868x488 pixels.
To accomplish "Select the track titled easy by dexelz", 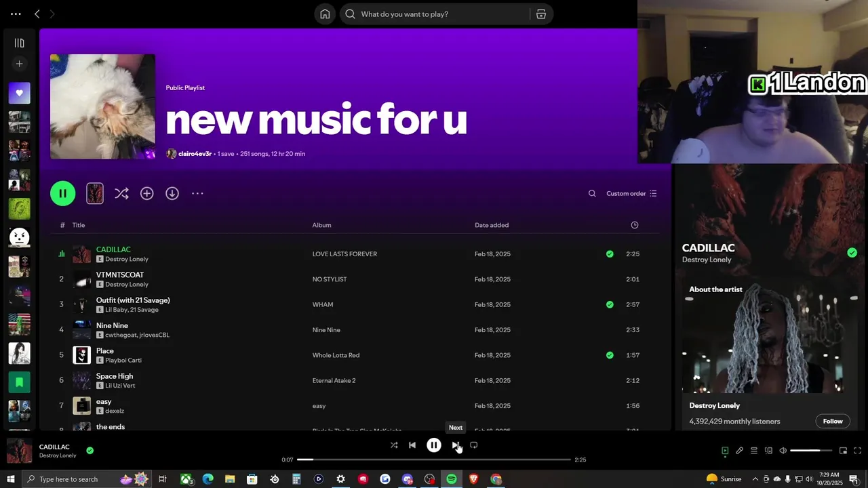I will coord(104,401).
